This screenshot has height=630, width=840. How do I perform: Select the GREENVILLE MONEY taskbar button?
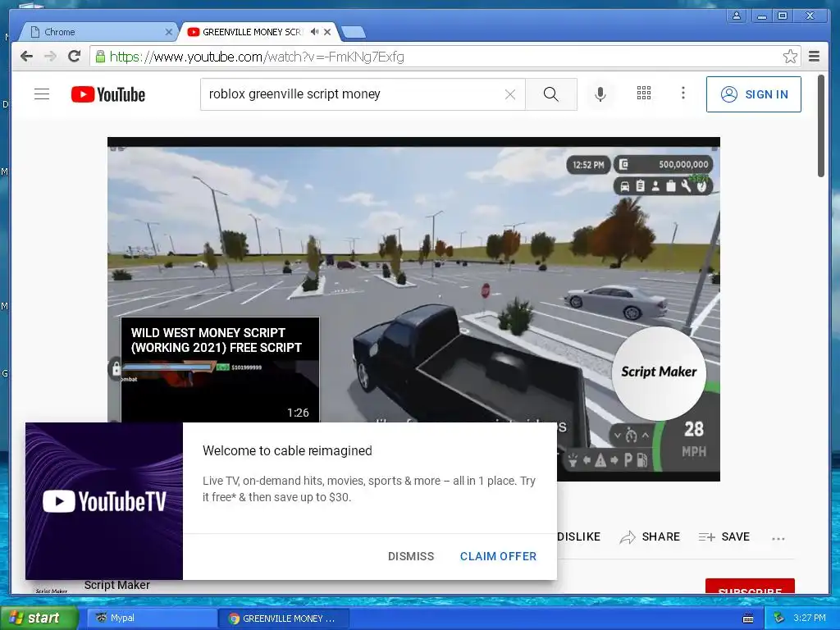tap(284, 619)
